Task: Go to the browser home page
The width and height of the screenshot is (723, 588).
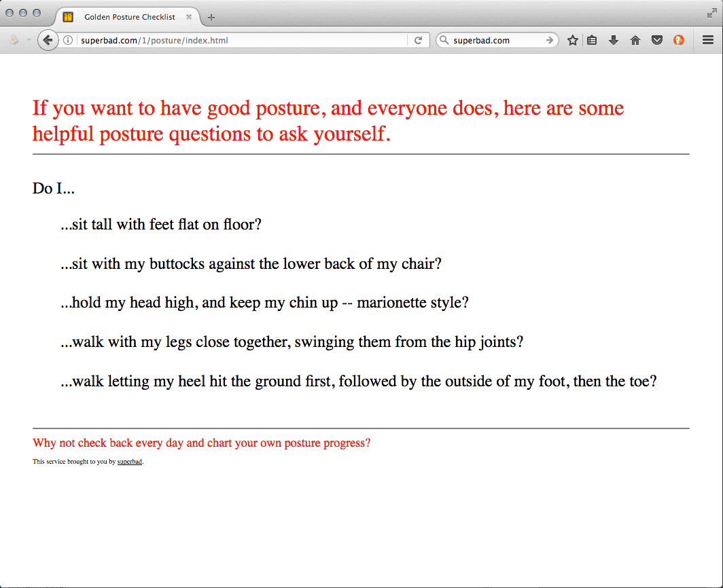Action: tap(635, 41)
